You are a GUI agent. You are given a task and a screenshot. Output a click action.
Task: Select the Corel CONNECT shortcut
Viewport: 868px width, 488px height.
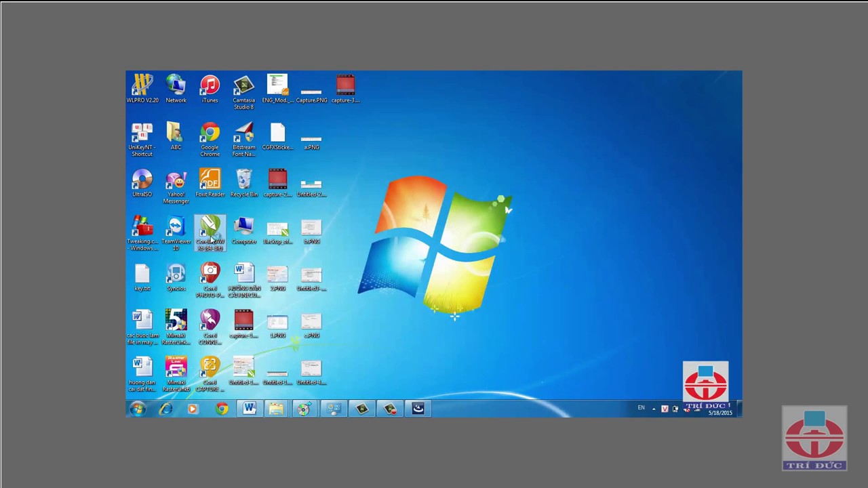point(210,328)
